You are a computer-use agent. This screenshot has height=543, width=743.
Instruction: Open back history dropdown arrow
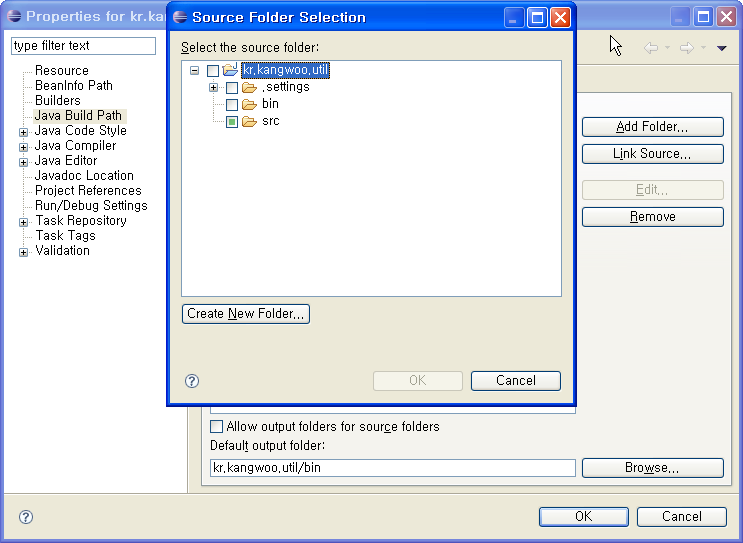tap(668, 47)
